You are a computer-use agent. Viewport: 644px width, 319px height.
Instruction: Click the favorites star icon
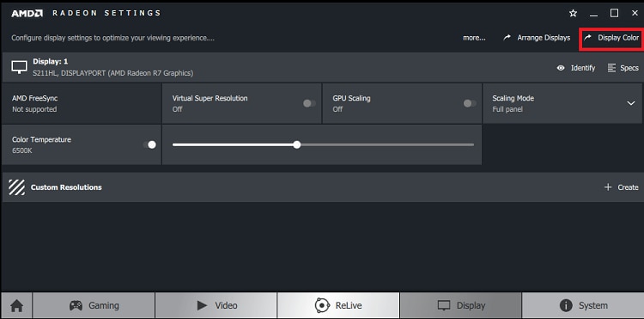tap(573, 13)
